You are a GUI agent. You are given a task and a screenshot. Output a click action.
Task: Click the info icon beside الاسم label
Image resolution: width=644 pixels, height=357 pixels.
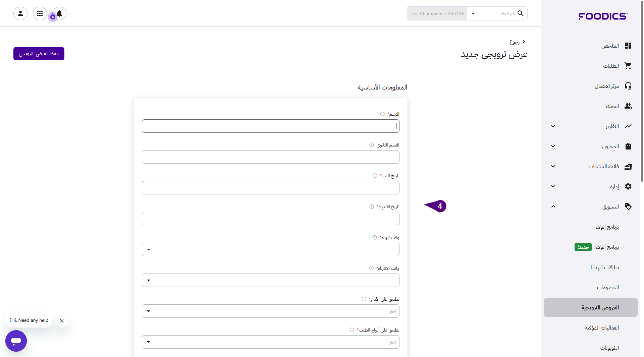click(x=382, y=114)
